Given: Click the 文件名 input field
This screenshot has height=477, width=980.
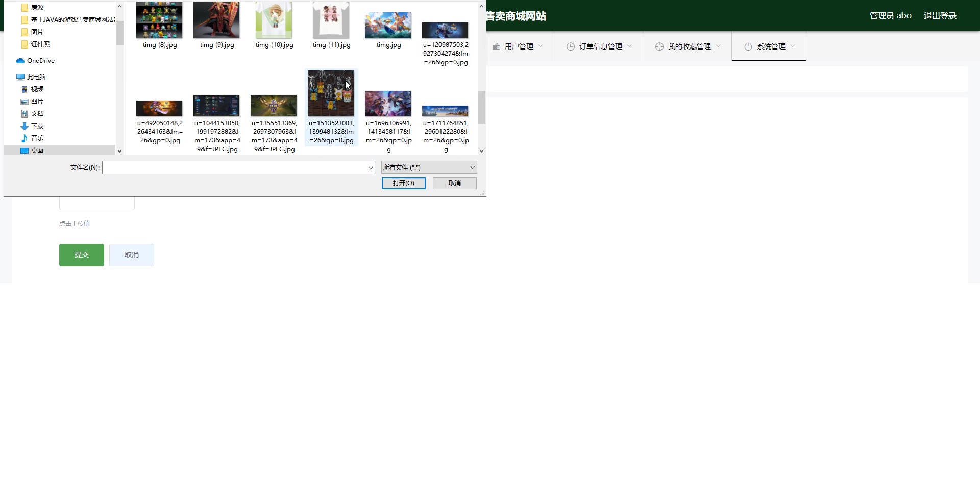Looking at the screenshot, I should [x=234, y=168].
